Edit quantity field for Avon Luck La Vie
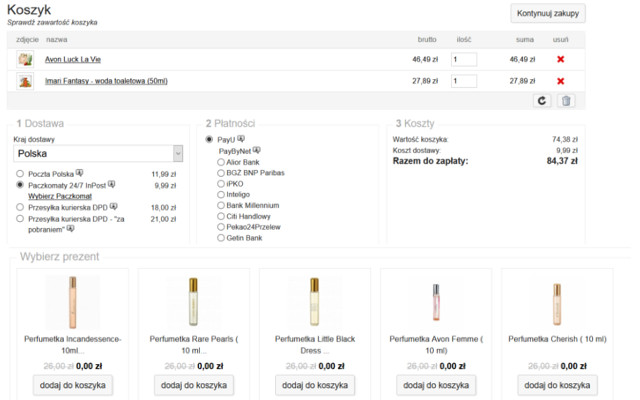This screenshot has height=400, width=640. point(464,59)
